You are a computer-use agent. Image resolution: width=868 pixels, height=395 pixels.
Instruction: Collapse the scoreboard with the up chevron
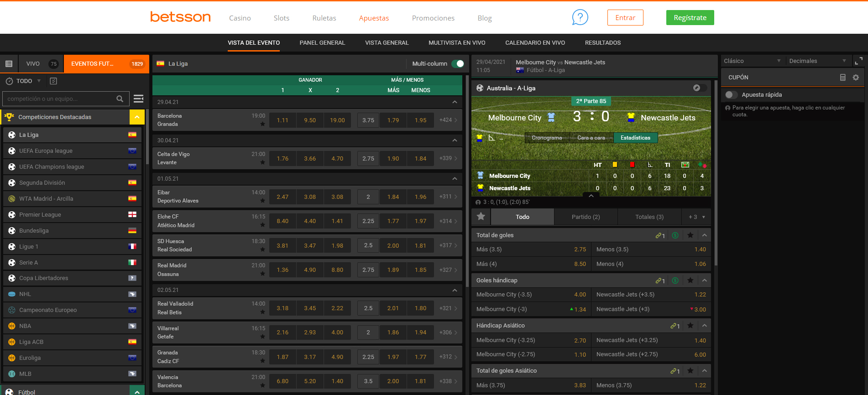(x=591, y=196)
